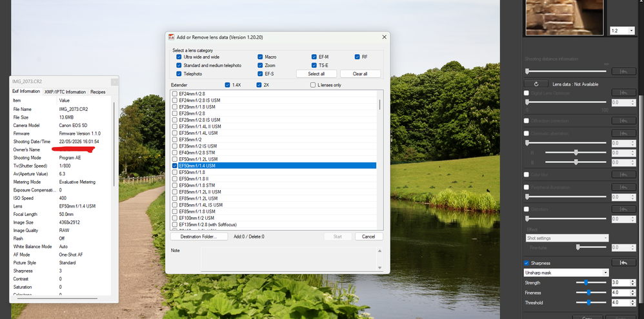Click the refresh lens data icon button
This screenshot has width=644, height=319.
click(536, 84)
